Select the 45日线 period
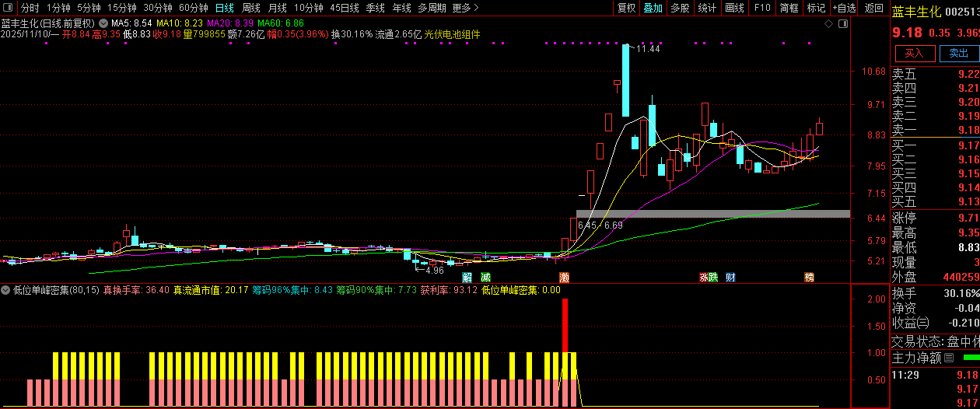 click(345, 8)
